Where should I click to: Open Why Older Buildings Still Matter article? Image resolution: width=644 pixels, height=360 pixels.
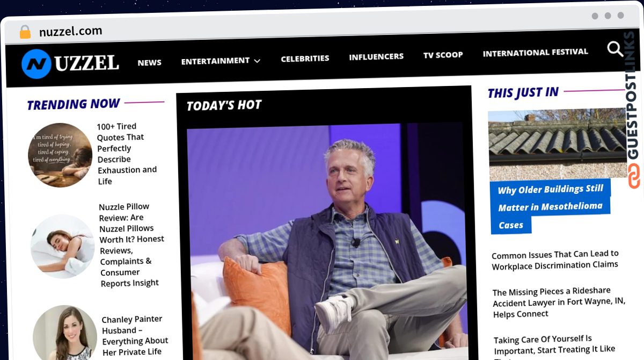(x=550, y=206)
